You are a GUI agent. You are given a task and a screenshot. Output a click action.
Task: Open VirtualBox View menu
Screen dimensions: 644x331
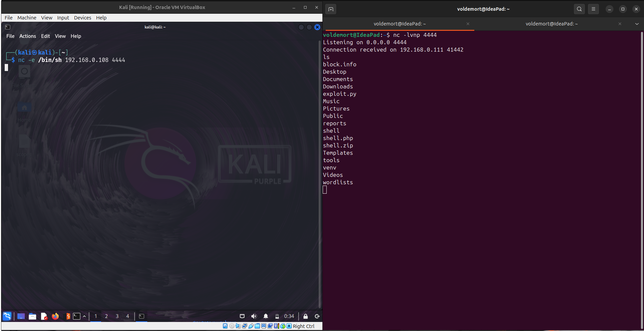[x=47, y=18]
